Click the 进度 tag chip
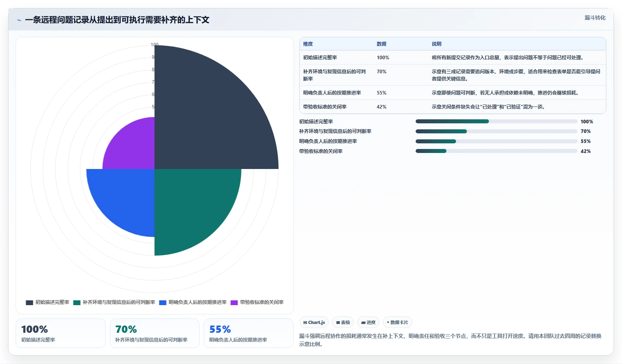This screenshot has width=622, height=364. (x=368, y=322)
